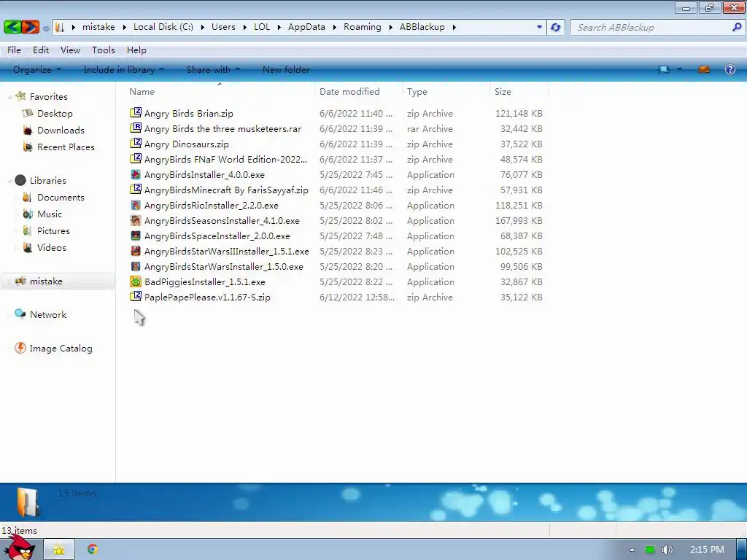
Task: Select the BadPiggiesInstaller_1.5.1.exe pig icon
Action: coord(136,281)
